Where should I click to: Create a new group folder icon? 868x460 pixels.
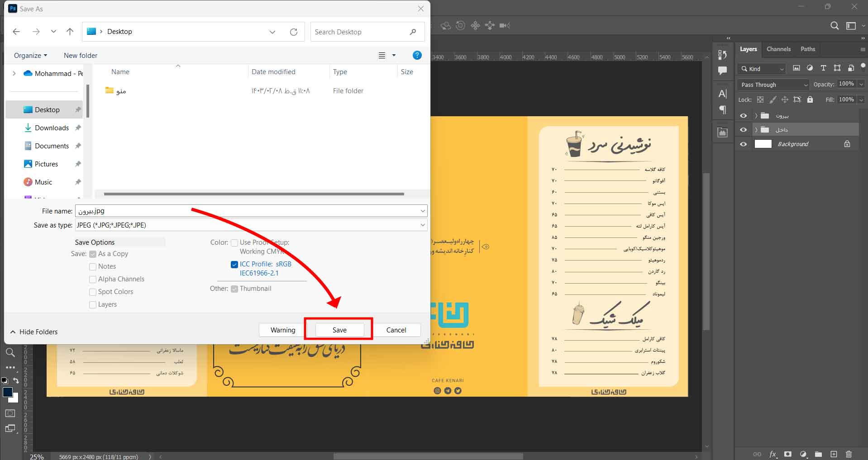point(818,454)
